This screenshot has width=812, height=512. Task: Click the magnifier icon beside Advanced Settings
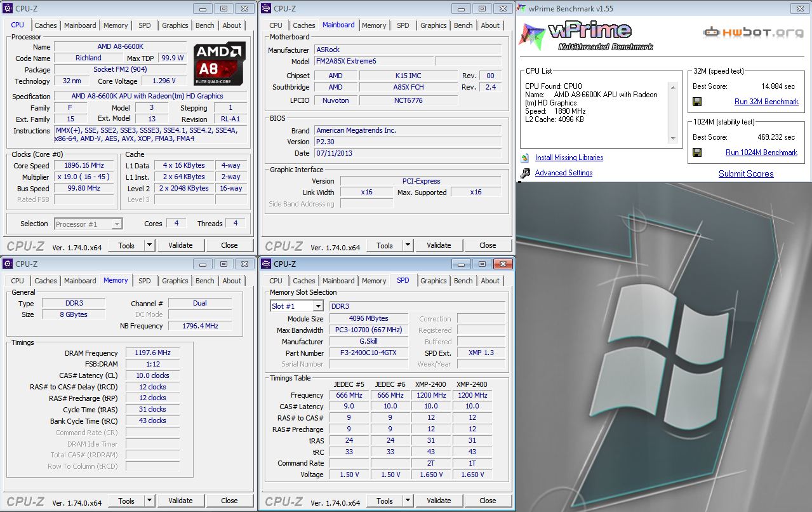tap(525, 173)
